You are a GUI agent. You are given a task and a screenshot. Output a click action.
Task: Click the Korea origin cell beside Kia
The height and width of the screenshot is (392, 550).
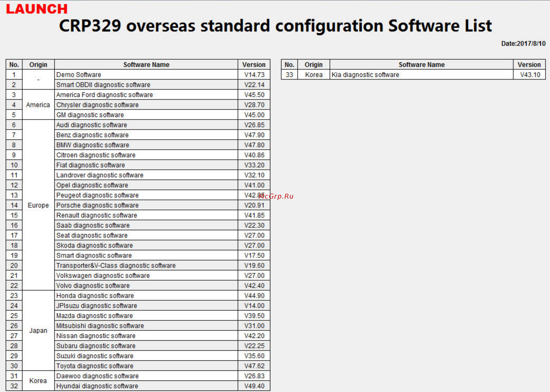click(314, 75)
